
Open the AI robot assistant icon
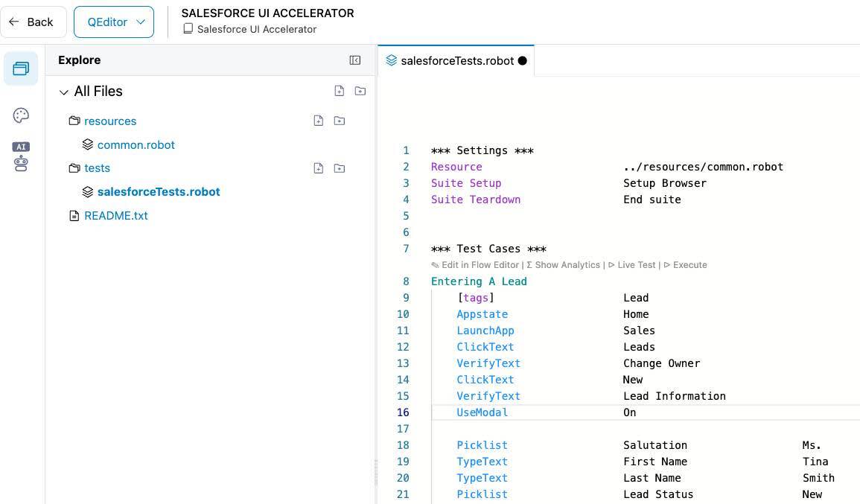click(21, 157)
